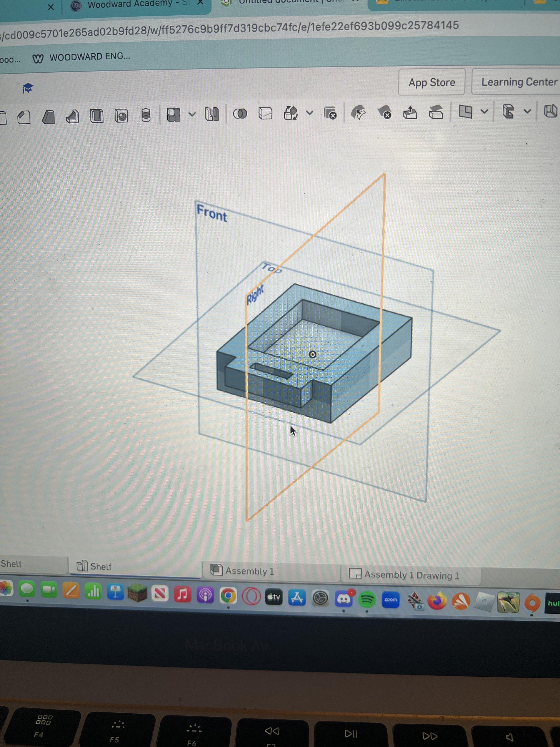The width and height of the screenshot is (560, 747).
Task: Open the Plane tool dropdown arrow
Action: (x=484, y=111)
